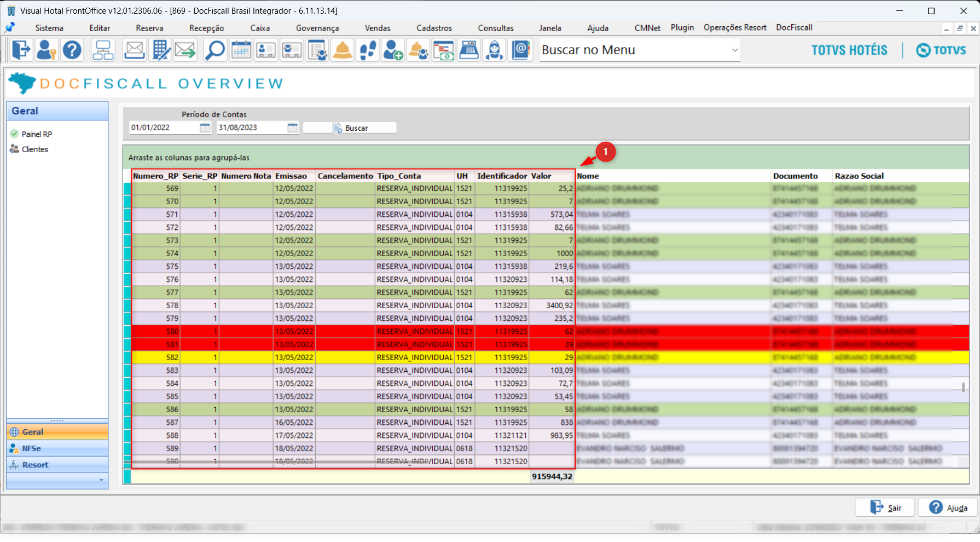Click the single guest card toolbar icon

[x=266, y=50]
